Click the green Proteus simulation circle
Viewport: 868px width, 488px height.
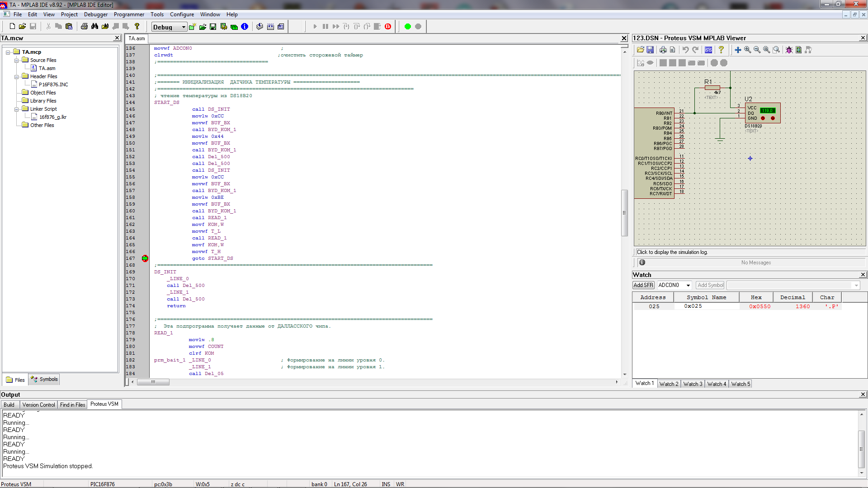[408, 27]
